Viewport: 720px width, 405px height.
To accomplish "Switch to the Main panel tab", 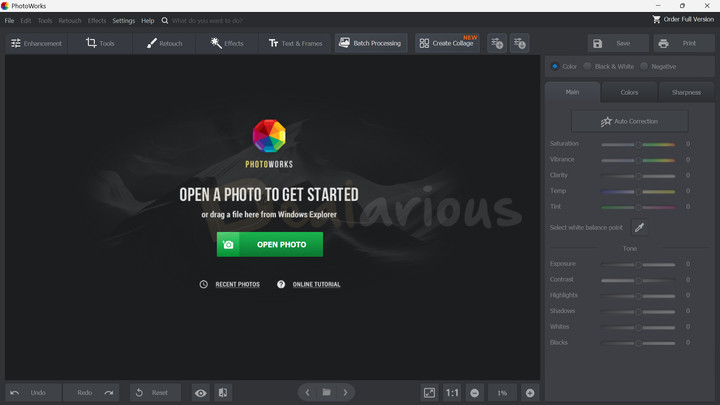I will click(x=572, y=92).
